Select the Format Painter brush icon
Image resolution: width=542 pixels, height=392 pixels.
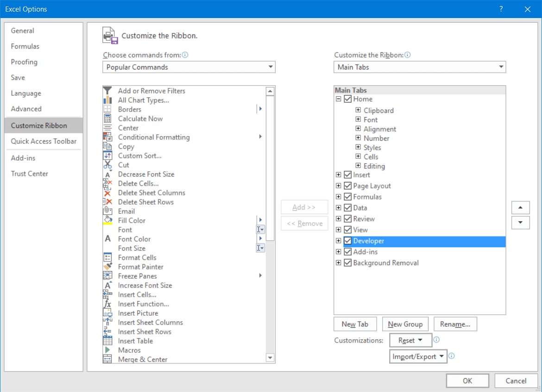(x=107, y=267)
